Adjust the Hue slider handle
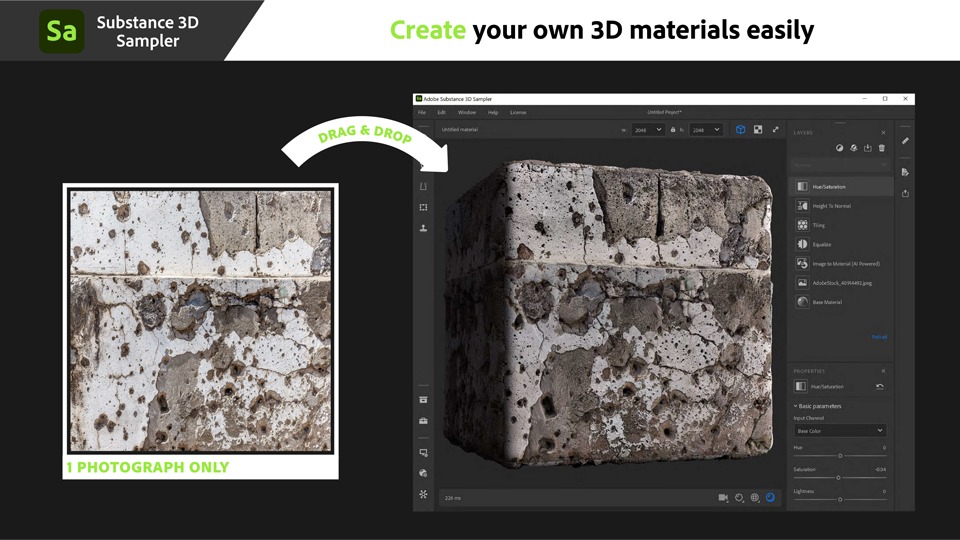This screenshot has height=540, width=960. (x=840, y=456)
